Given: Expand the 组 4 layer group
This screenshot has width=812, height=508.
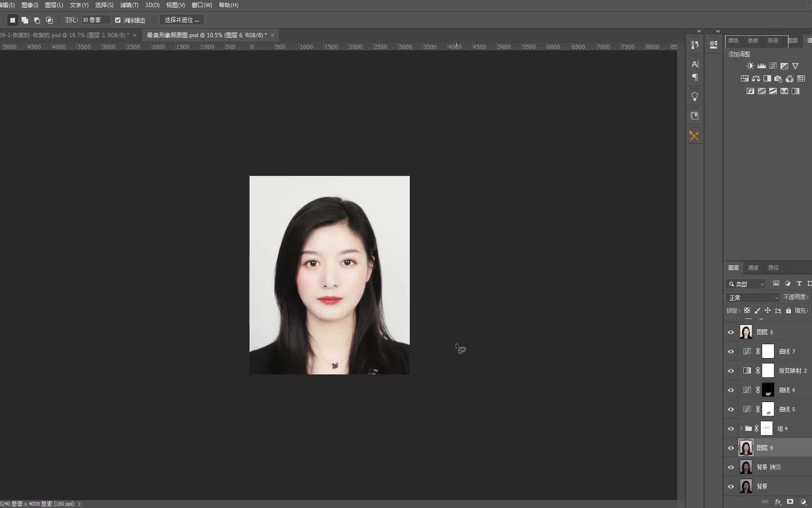Looking at the screenshot, I should [x=741, y=429].
